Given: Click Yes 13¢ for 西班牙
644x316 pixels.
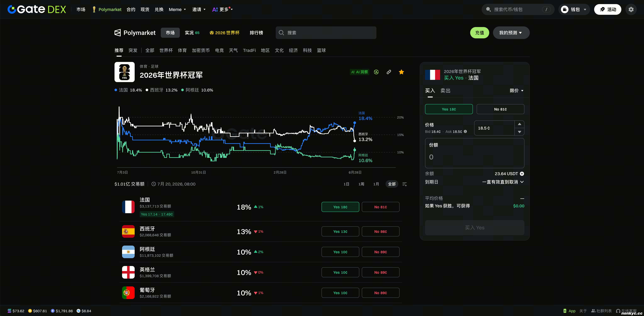Looking at the screenshot, I should point(340,232).
